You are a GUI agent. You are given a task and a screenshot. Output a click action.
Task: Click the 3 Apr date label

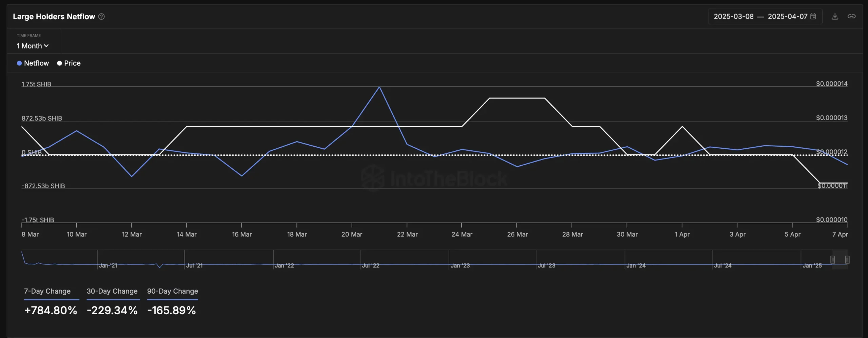[x=737, y=234]
